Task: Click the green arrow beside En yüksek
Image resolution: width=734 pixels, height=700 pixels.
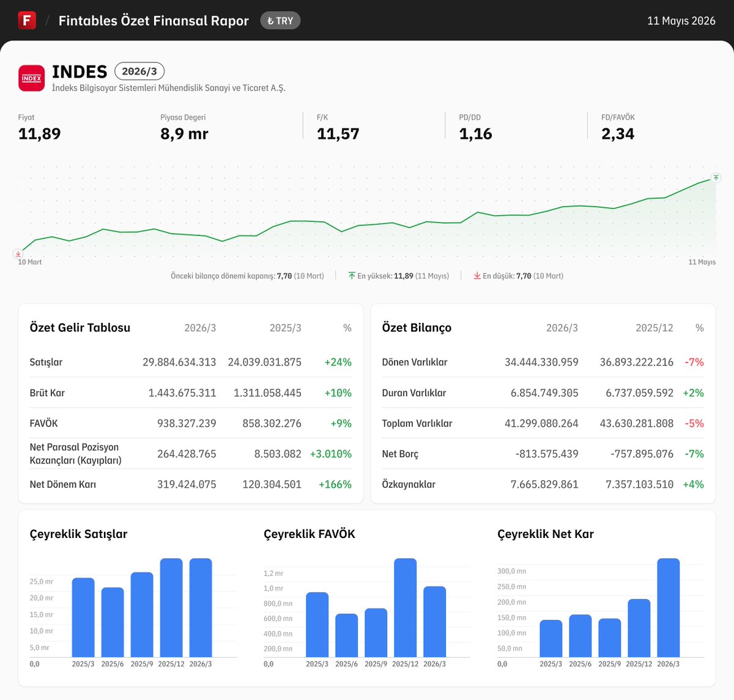Action: pos(352,276)
